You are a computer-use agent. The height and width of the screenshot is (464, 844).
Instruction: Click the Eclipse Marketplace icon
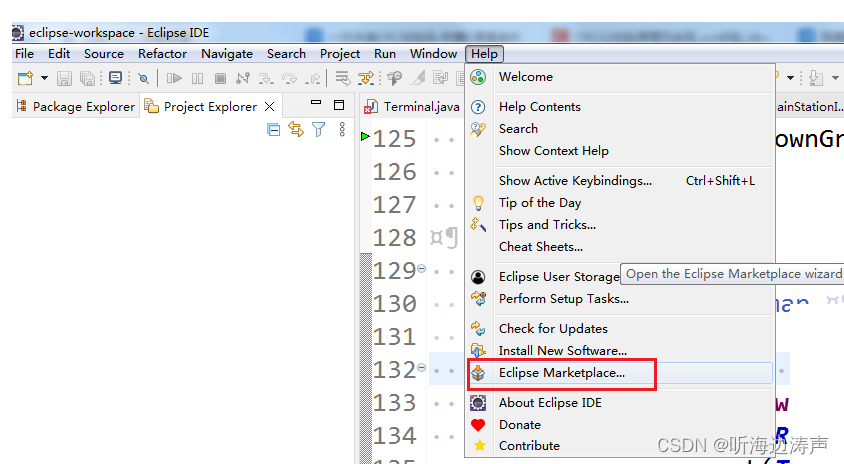[478, 373]
